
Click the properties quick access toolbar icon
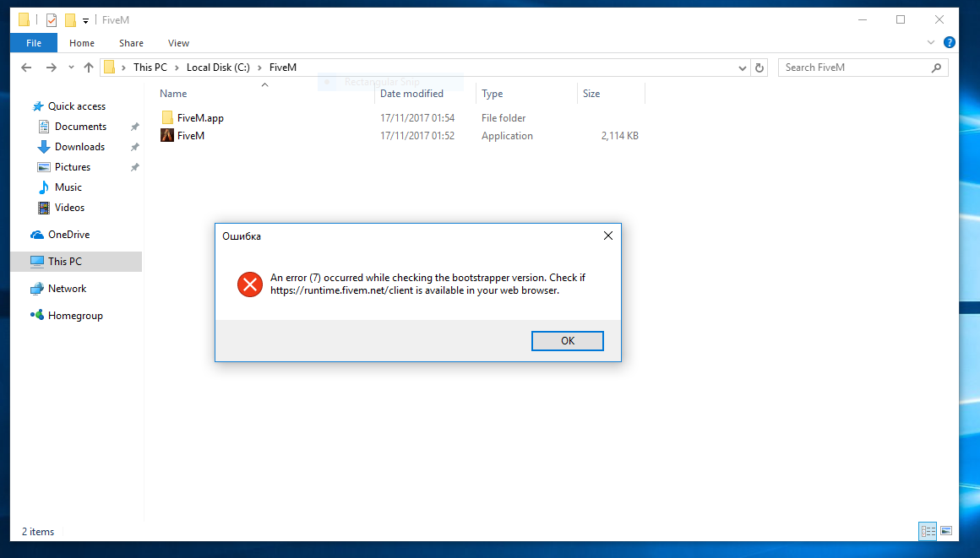[x=52, y=20]
